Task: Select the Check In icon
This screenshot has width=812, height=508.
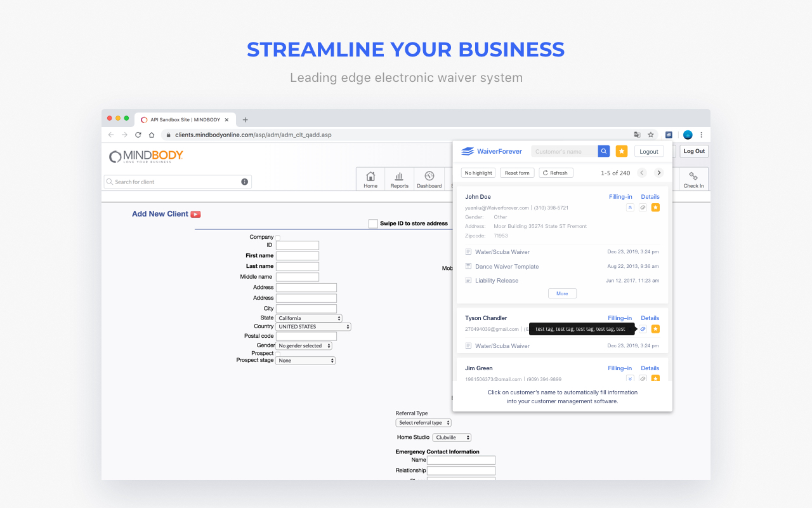Action: [x=693, y=179]
